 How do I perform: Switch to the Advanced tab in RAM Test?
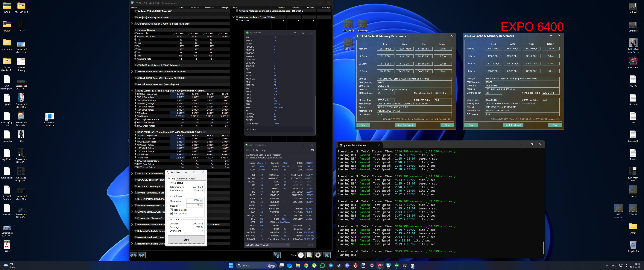(182, 178)
